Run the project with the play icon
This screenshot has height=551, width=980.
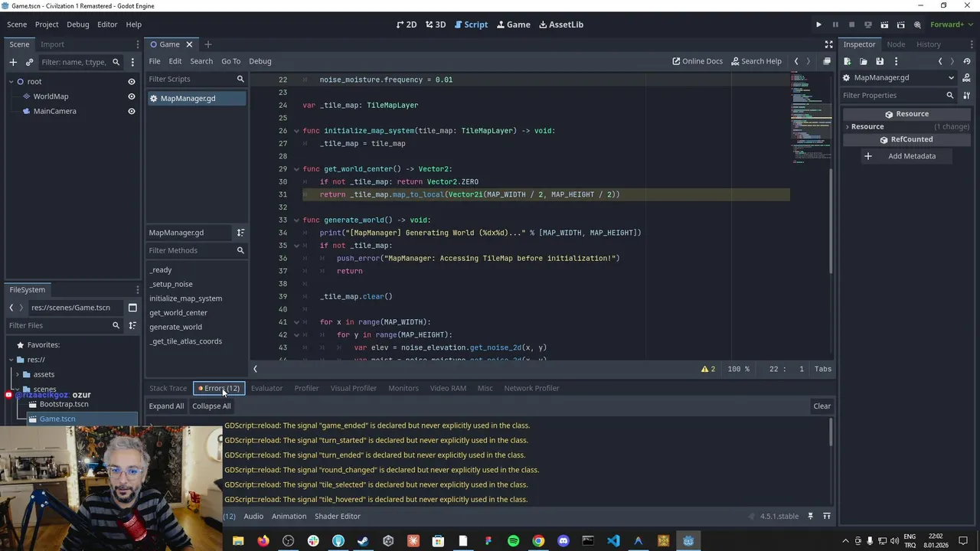coord(818,24)
